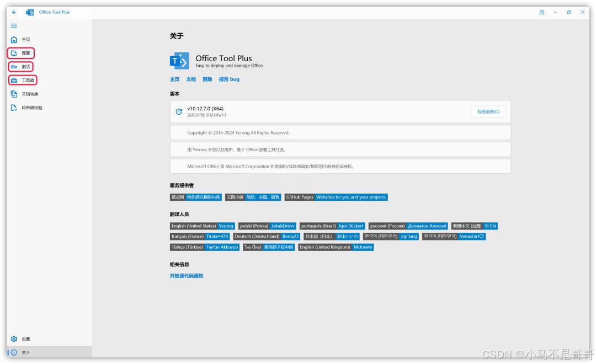
Task: Click the Korean VenusGirl translator badge
Action: [x=454, y=237]
